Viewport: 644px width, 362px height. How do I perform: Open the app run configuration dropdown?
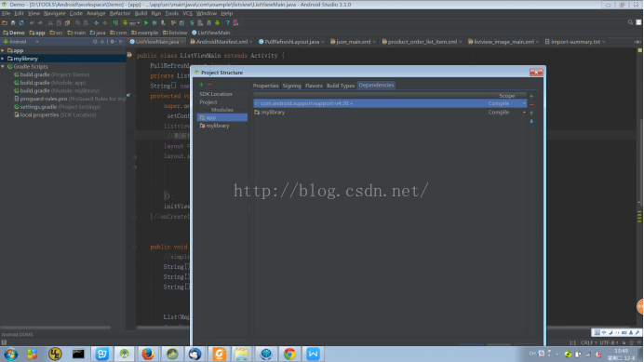132,23
